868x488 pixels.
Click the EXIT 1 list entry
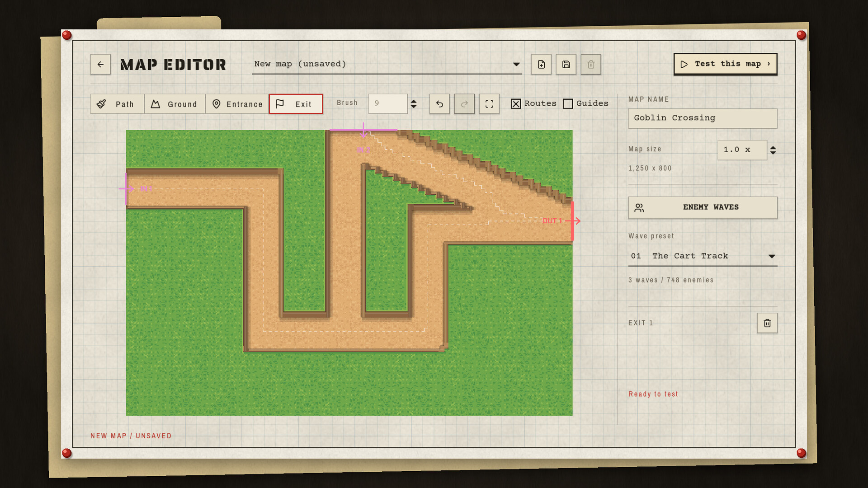tap(641, 323)
